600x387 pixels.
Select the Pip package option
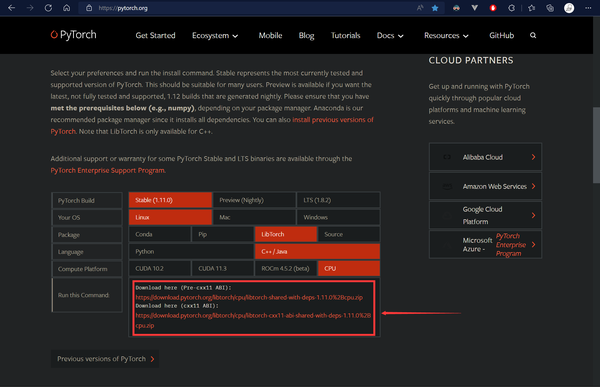(222, 234)
